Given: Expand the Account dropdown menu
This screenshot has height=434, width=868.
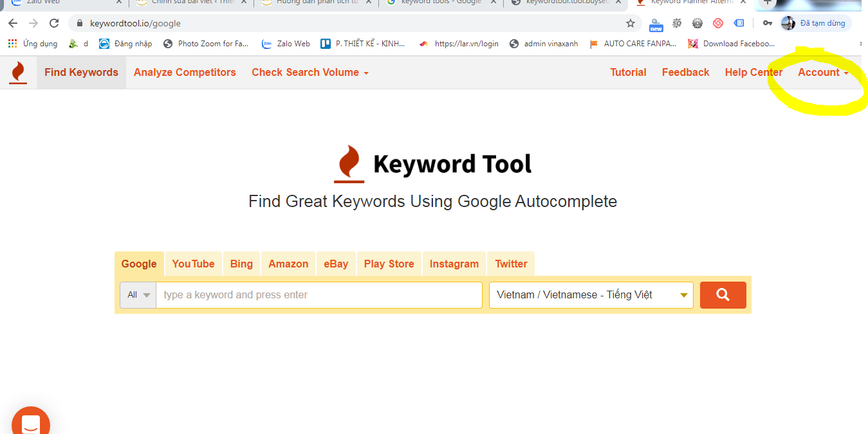Looking at the screenshot, I should pyautogui.click(x=823, y=73).
